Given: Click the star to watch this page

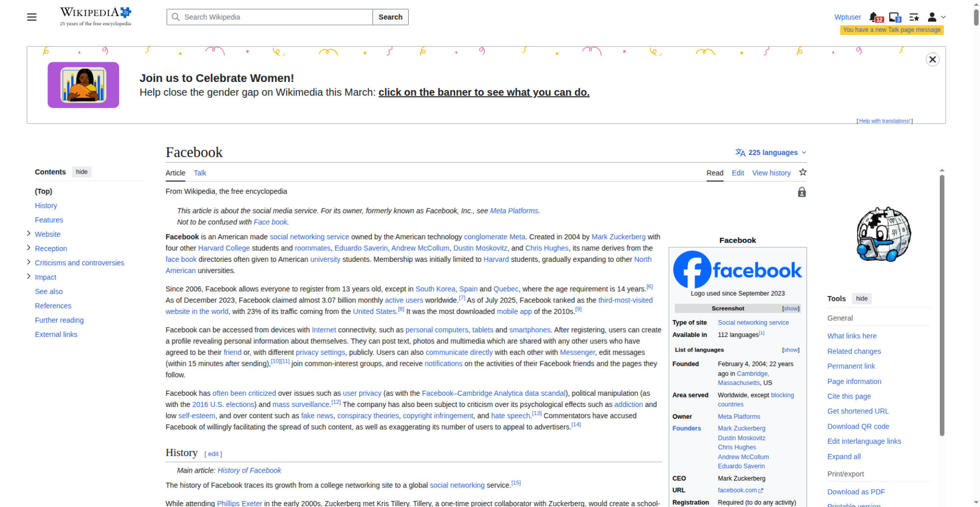Looking at the screenshot, I should (x=803, y=173).
